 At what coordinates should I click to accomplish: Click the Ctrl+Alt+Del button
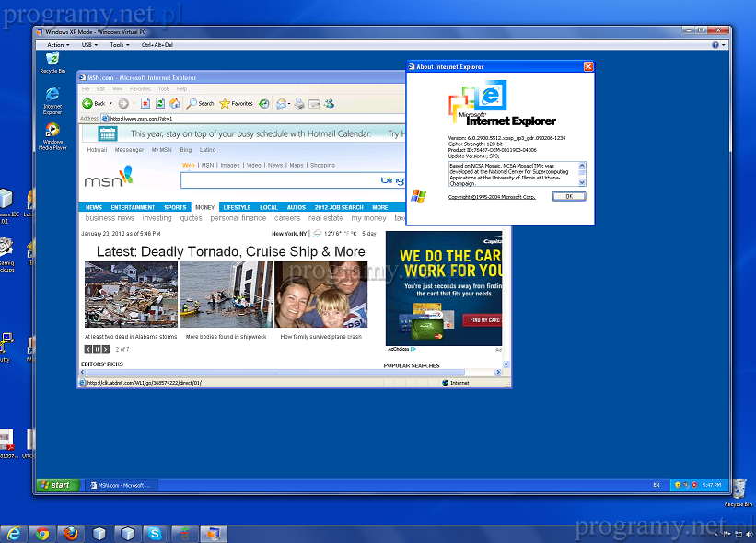pos(157,44)
